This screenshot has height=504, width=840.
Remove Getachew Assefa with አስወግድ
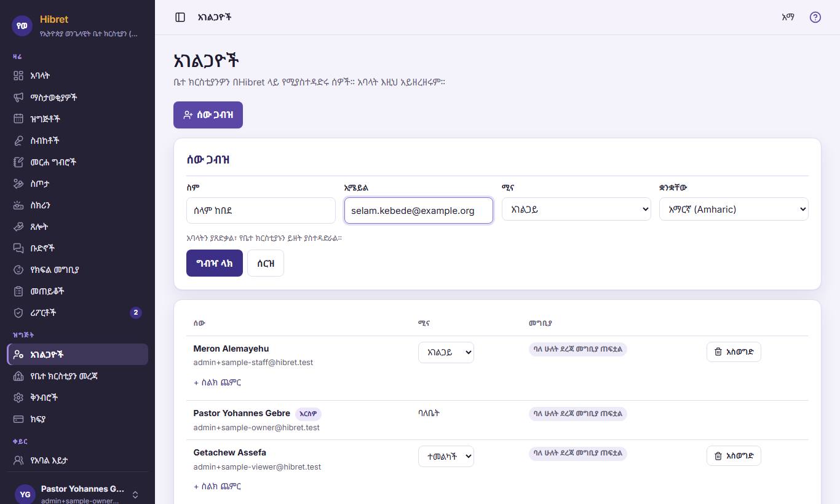pyautogui.click(x=734, y=456)
